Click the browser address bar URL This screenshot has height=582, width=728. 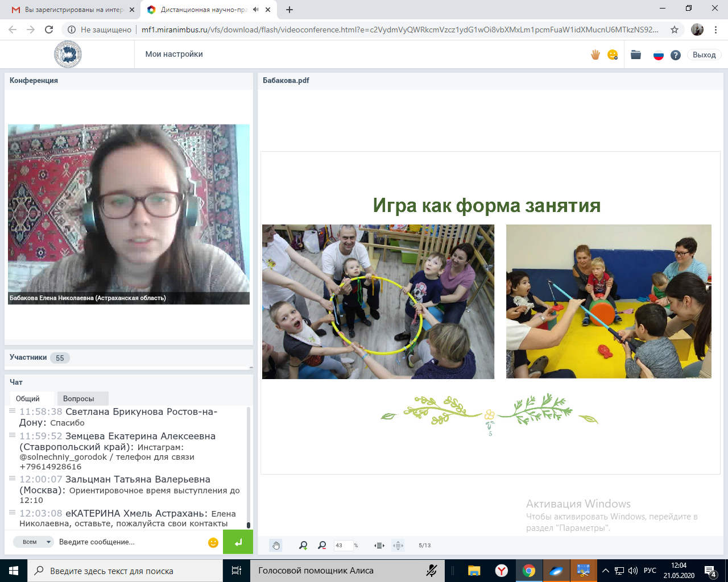(400, 30)
